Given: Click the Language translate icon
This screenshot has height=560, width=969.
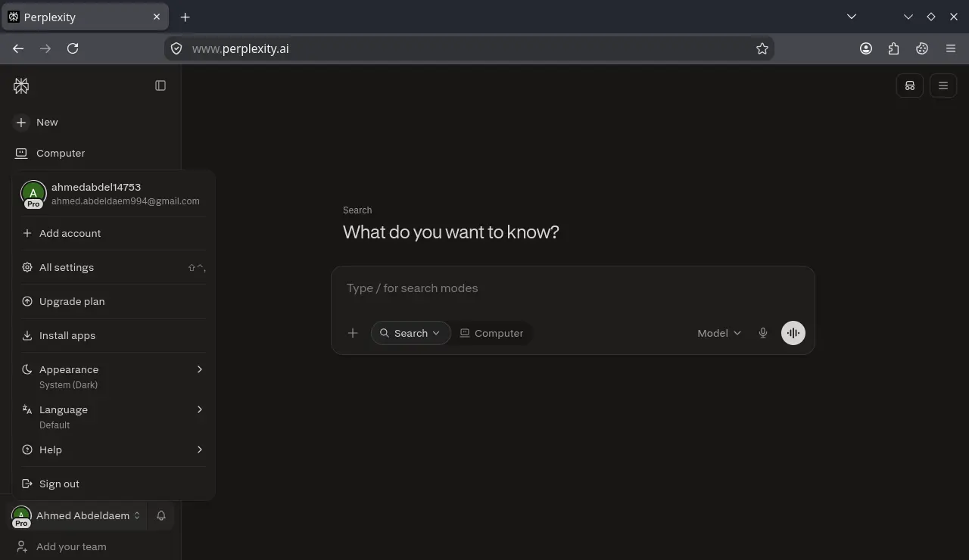Looking at the screenshot, I should (27, 409).
